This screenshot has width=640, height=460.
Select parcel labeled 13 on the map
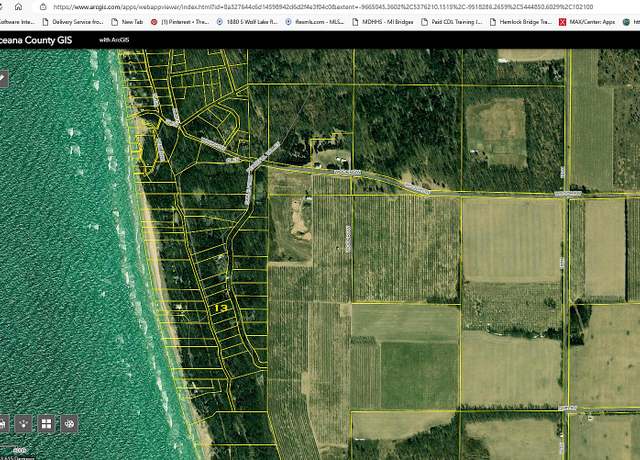coord(221,308)
